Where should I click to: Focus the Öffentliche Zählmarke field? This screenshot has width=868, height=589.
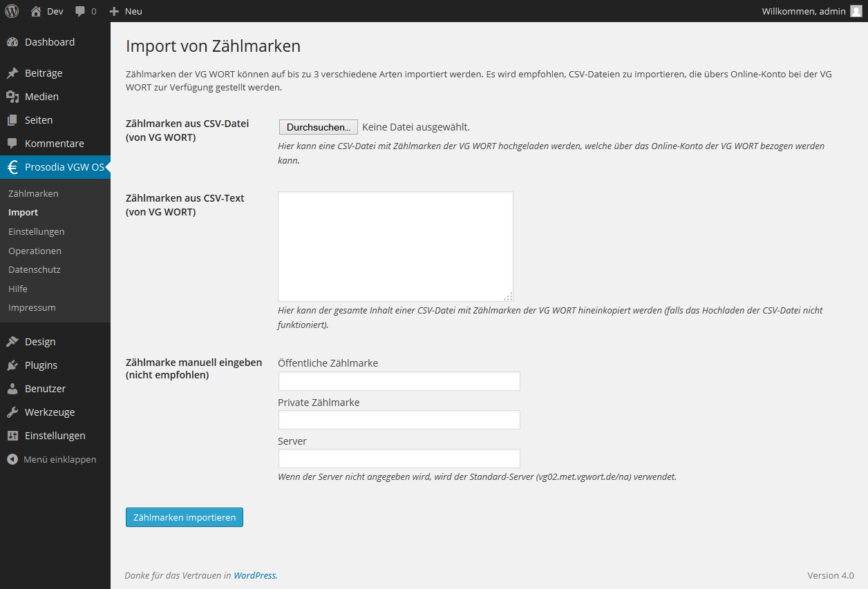click(x=399, y=381)
